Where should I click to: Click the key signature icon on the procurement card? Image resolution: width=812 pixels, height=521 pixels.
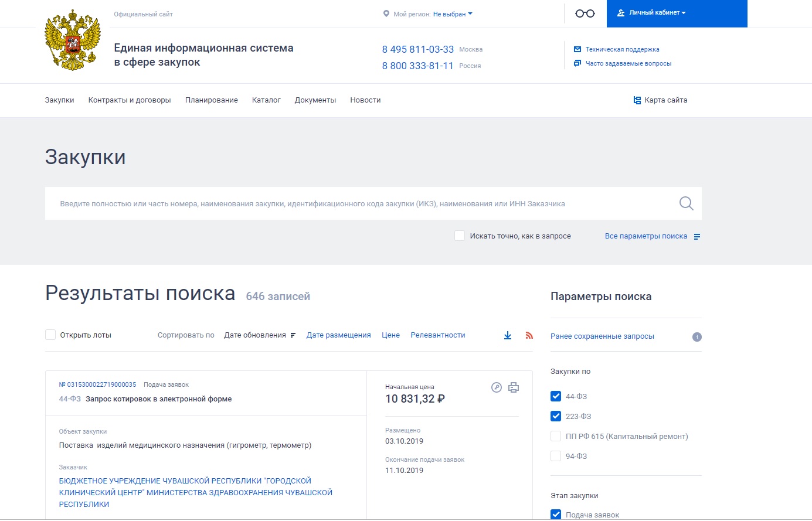497,387
